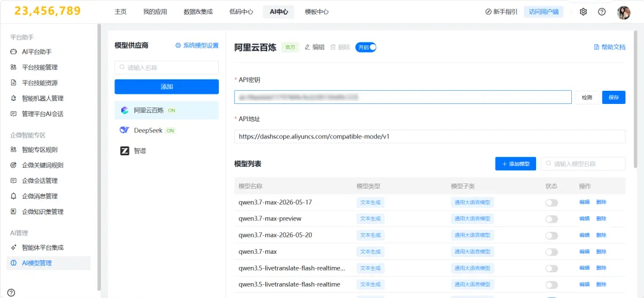This screenshot has width=644, height=298.
Task: Click the bottom-left help circle icon
Action: pyautogui.click(x=11, y=292)
